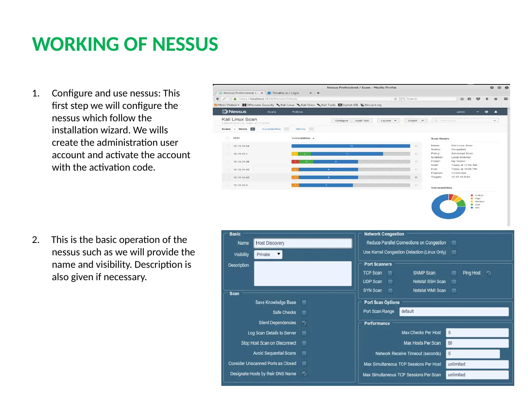Image resolution: width=532 pixels, height=399 pixels.
Task: Select the checkbox for host 10.10.10.1
Action: [227, 154]
